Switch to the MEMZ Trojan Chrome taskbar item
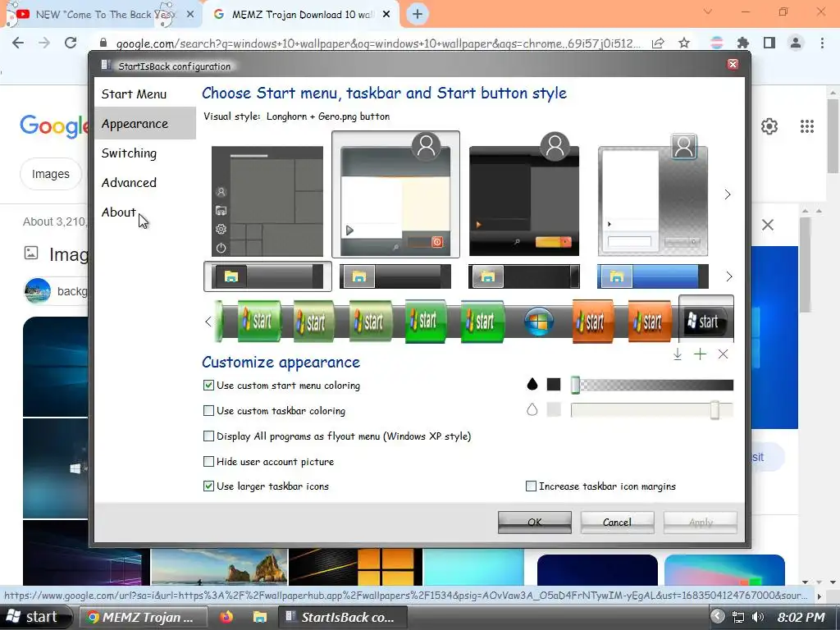The image size is (840, 630). 143,617
